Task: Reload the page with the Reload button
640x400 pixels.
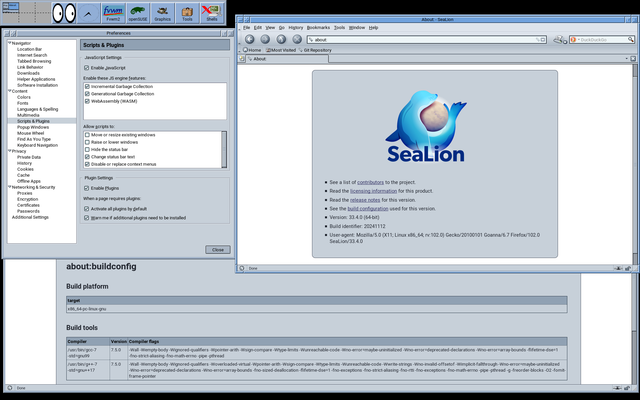Action: [281, 39]
